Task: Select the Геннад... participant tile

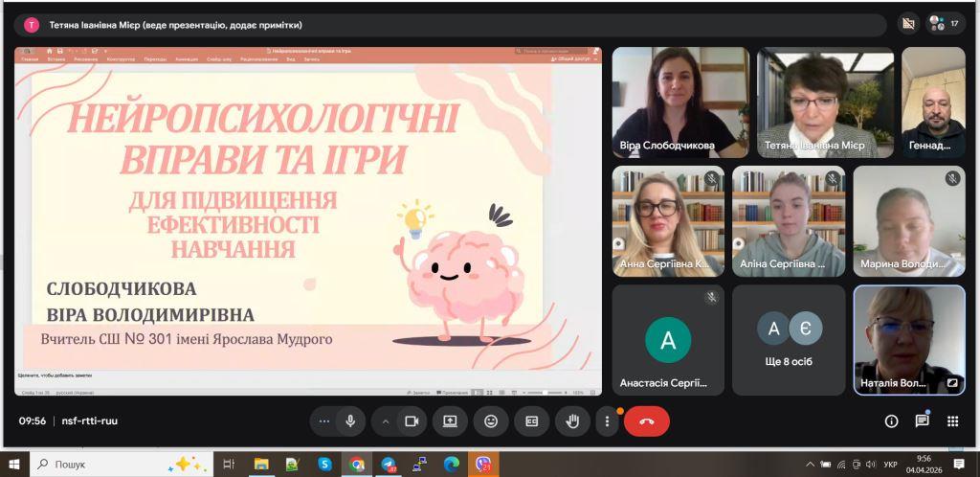Action: point(934,102)
